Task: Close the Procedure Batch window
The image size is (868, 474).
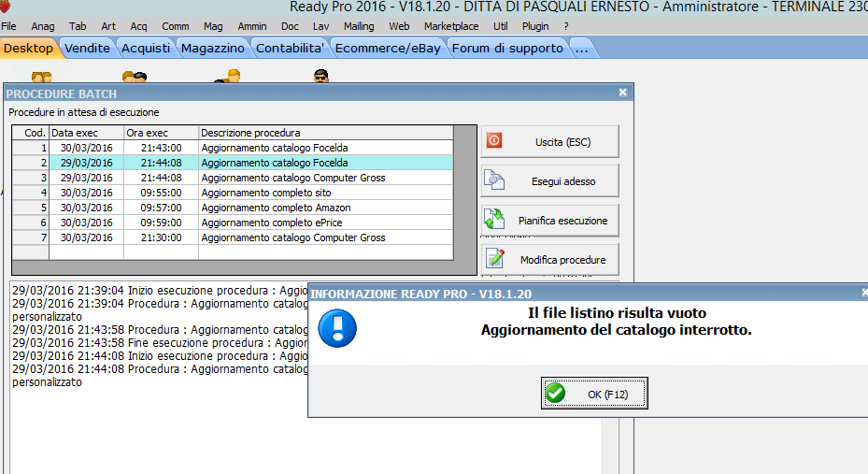Action: pyautogui.click(x=623, y=93)
